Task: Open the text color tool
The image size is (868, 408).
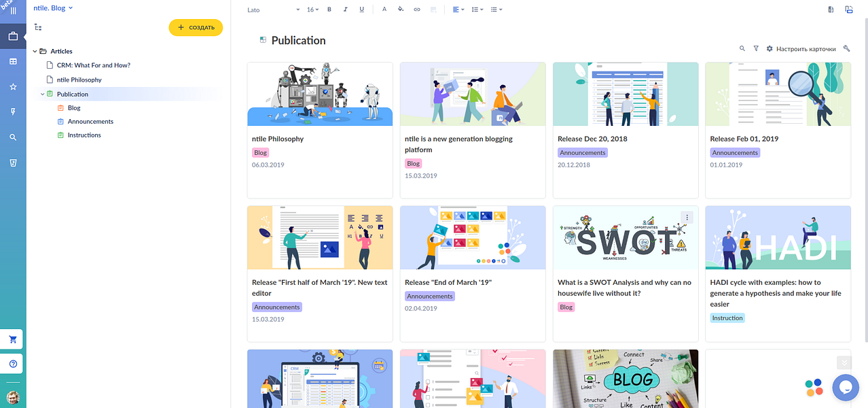Action: [384, 10]
